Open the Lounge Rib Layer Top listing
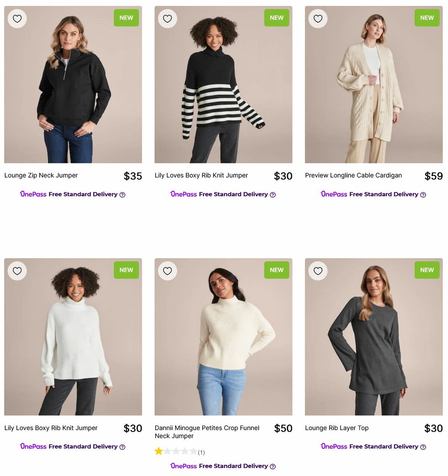 [x=336, y=428]
